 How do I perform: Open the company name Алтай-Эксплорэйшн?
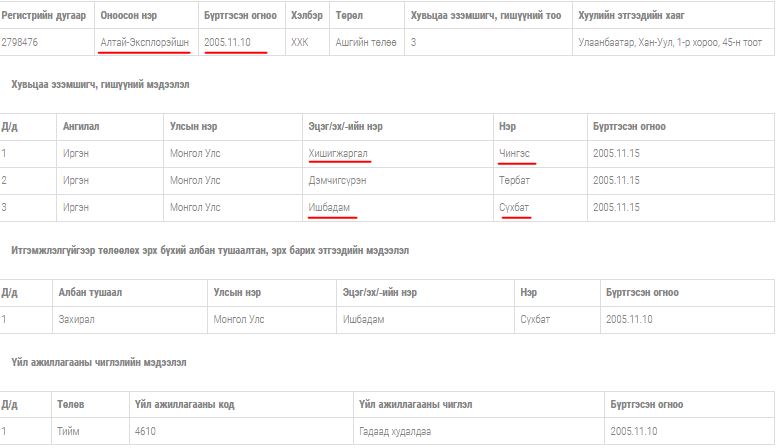click(x=144, y=43)
